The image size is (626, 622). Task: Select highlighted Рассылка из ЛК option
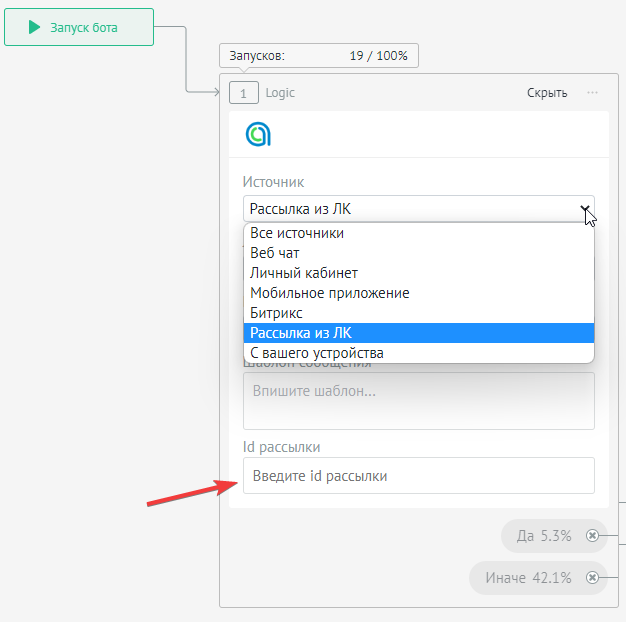tap(300, 333)
